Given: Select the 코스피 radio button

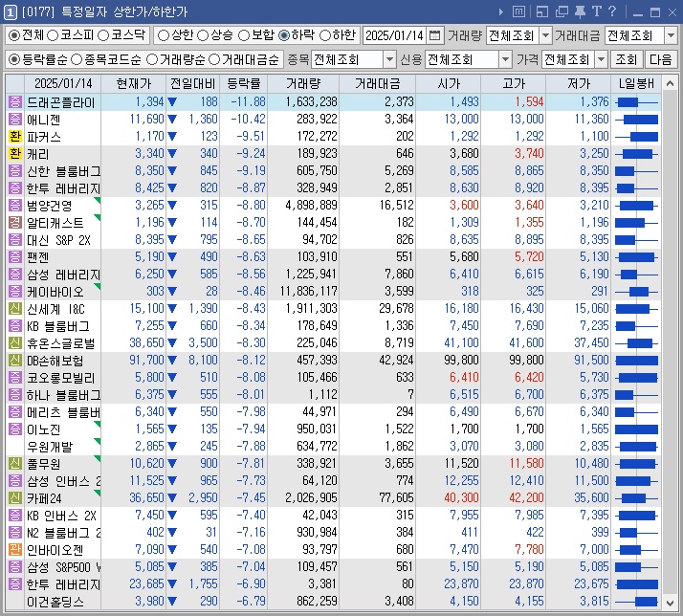Looking at the screenshot, I should tap(53, 35).
